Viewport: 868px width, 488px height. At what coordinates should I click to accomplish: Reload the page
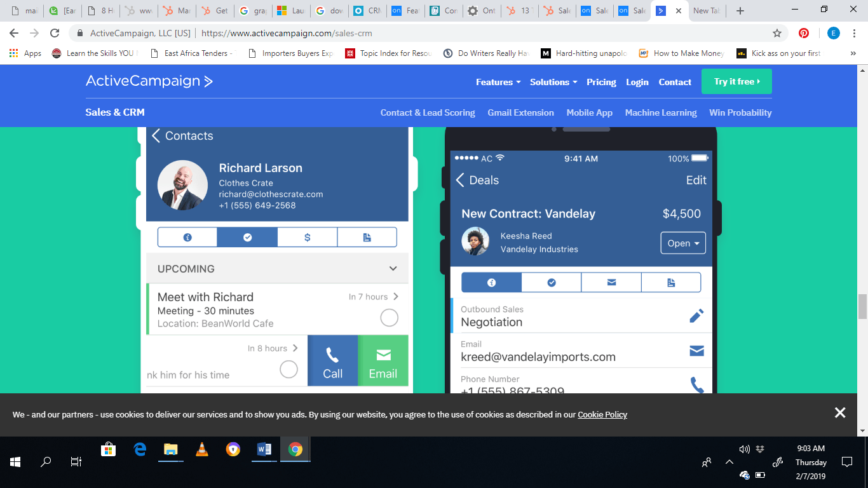[55, 33]
